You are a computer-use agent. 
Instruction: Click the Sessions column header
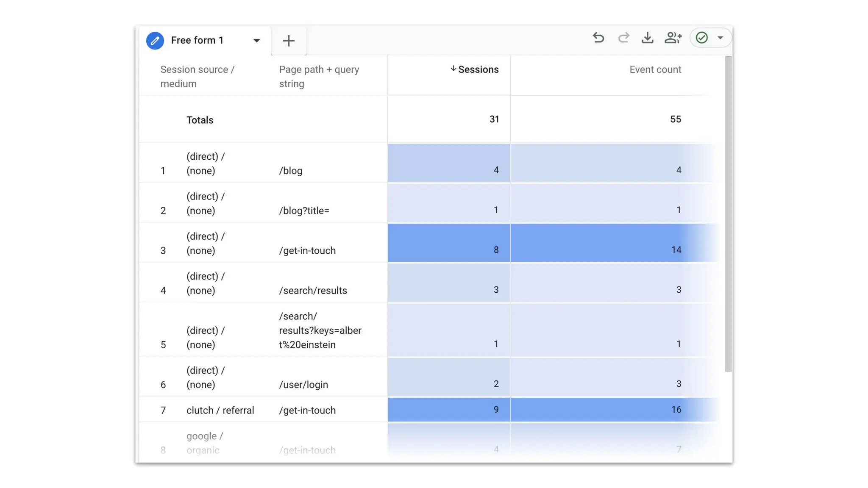point(478,69)
